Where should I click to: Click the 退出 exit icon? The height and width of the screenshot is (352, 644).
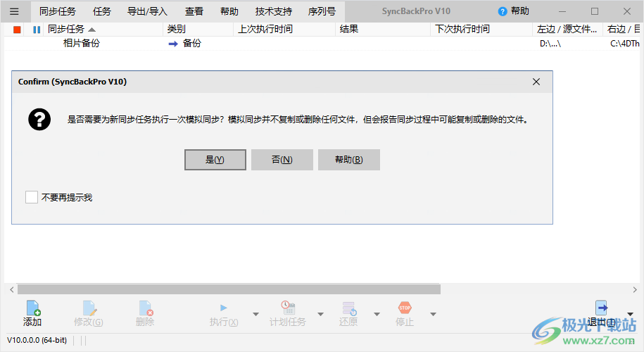pyautogui.click(x=601, y=308)
